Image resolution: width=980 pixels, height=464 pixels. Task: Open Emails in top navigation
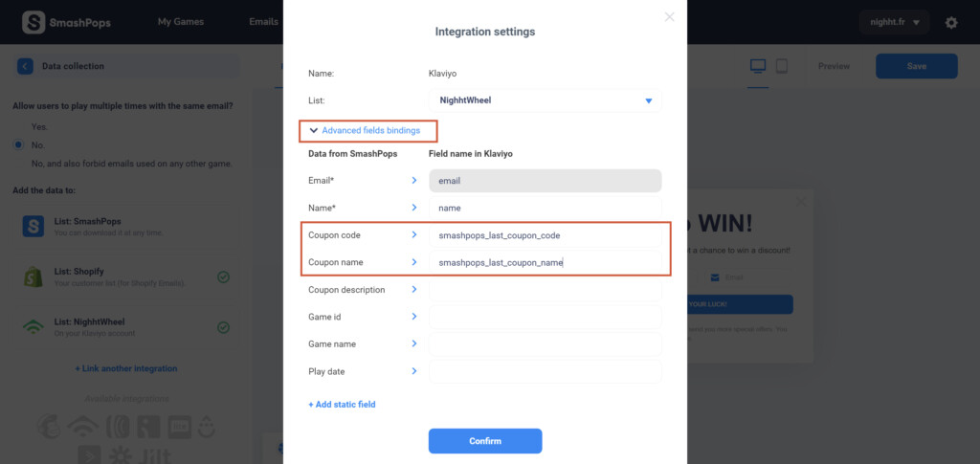[x=263, y=22]
